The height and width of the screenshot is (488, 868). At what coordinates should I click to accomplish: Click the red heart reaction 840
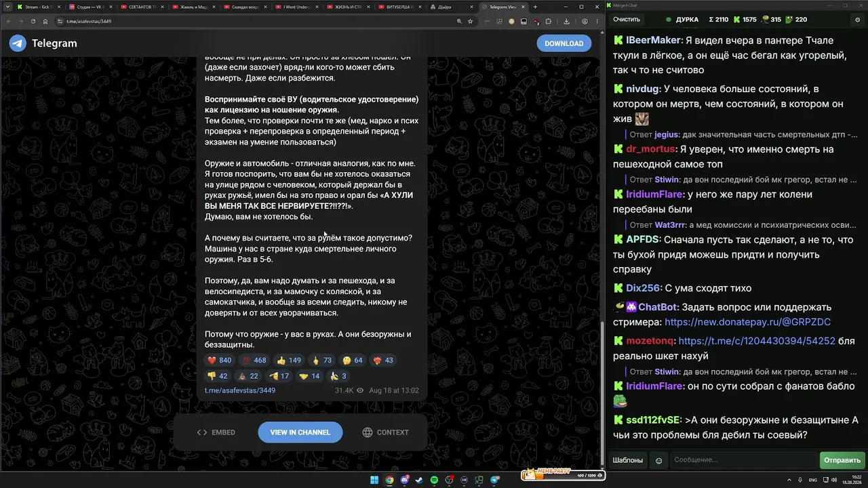(220, 361)
